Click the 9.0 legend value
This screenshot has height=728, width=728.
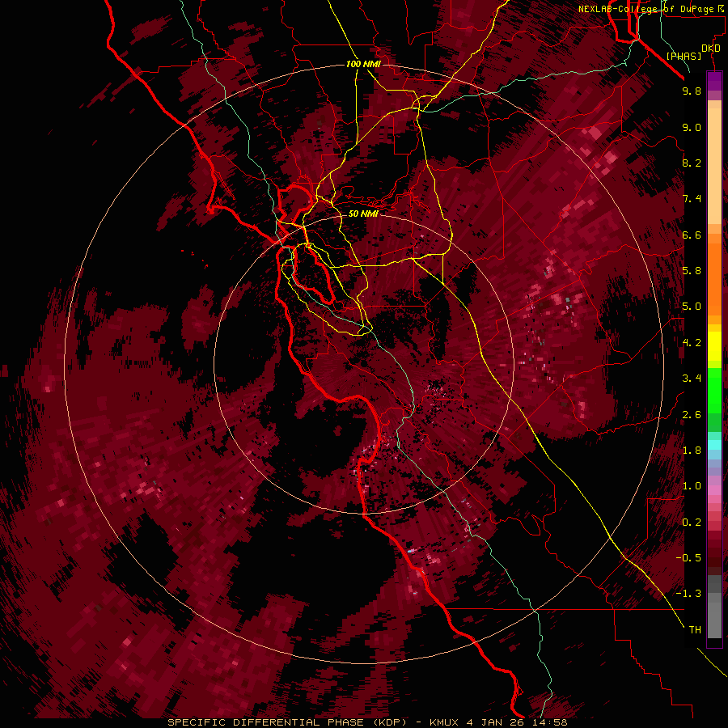[x=692, y=127]
